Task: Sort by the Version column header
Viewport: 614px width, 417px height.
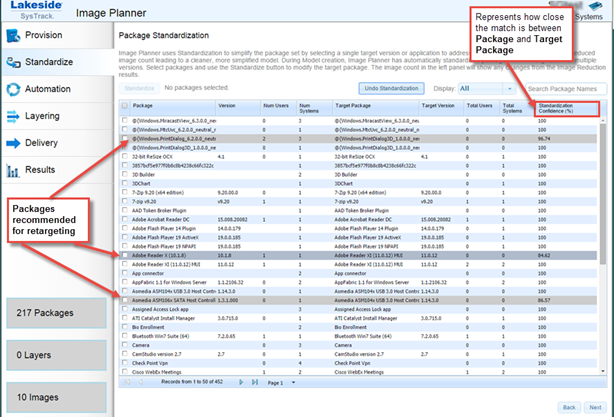Action: coord(238,108)
